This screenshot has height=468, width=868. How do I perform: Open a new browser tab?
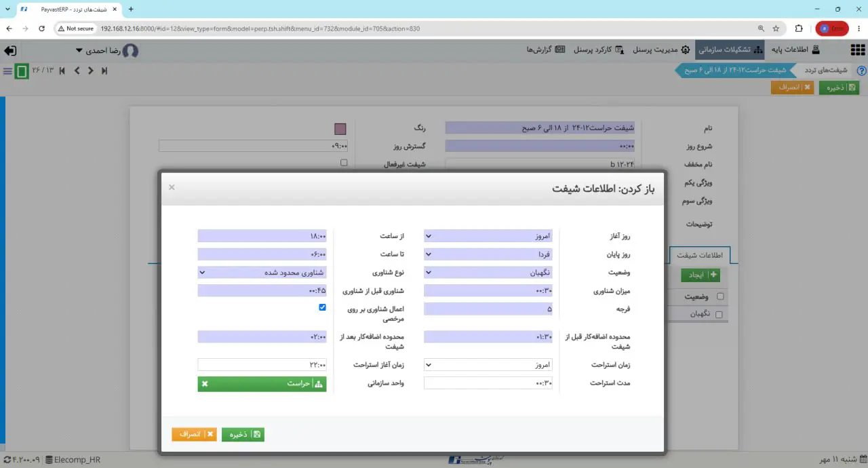(131, 9)
